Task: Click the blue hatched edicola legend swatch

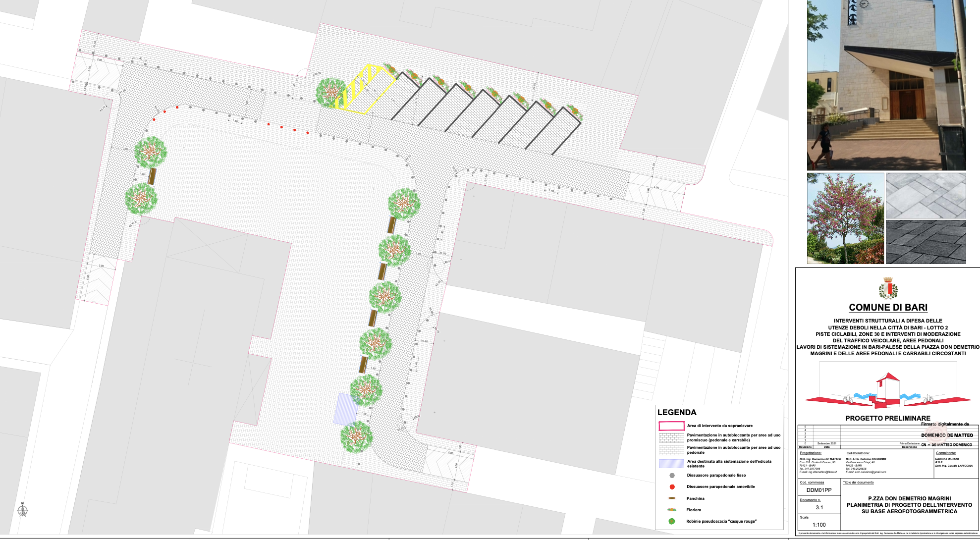Action: [671, 464]
